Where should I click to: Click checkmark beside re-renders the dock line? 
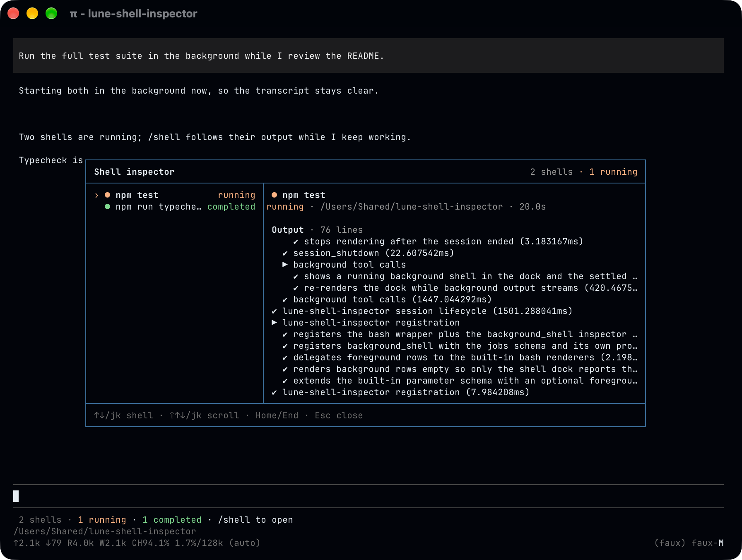296,288
